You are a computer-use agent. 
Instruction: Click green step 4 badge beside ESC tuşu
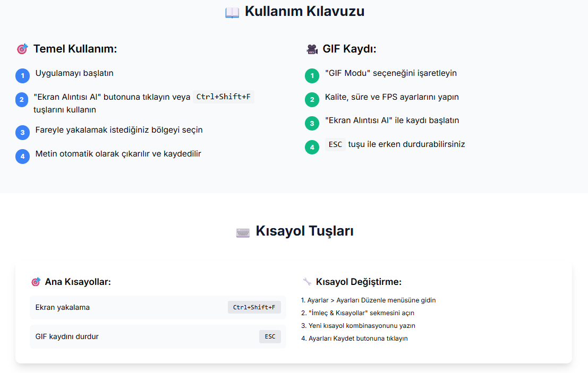point(312,147)
